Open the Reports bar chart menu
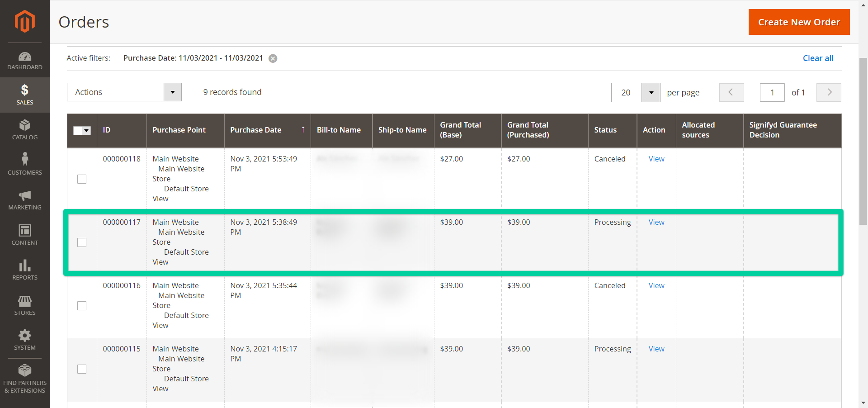The width and height of the screenshot is (868, 408). pyautogui.click(x=24, y=270)
